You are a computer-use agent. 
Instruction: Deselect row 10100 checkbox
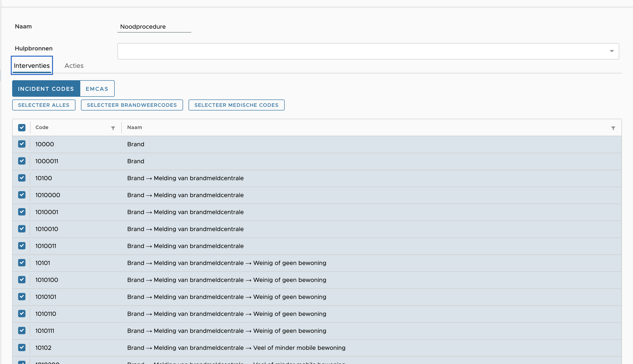22,178
